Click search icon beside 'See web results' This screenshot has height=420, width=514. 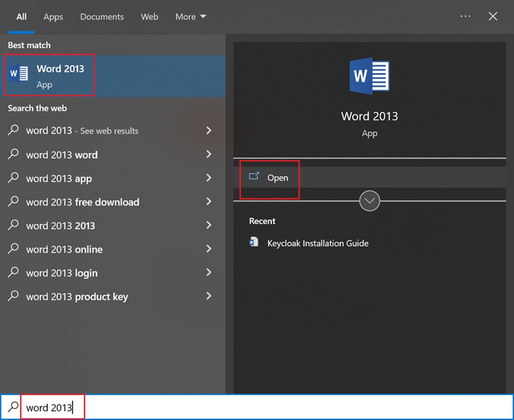13,130
